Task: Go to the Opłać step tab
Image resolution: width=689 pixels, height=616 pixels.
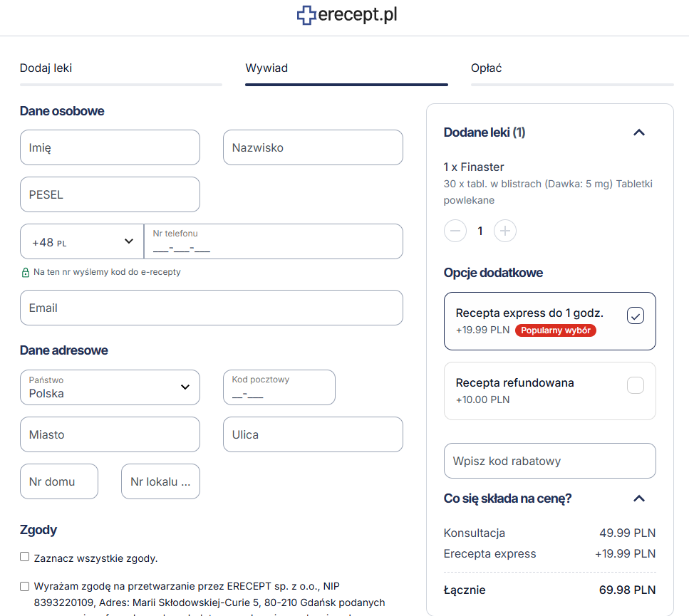Action: pos(572,73)
